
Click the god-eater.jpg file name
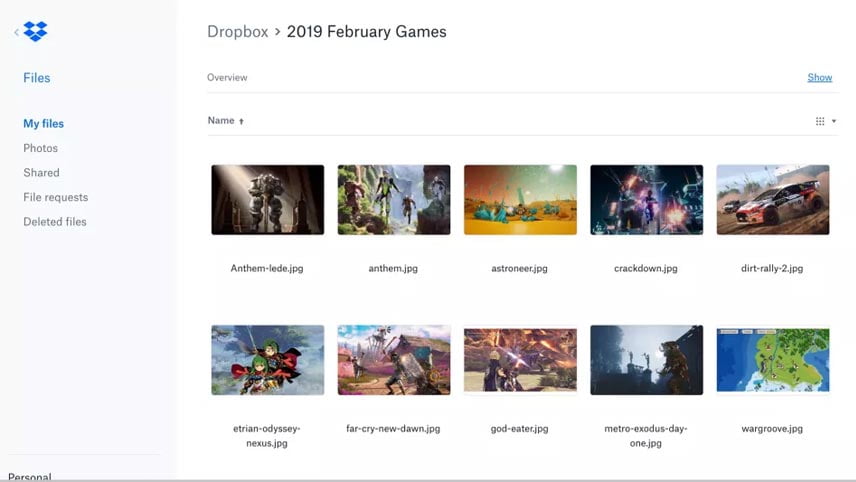(x=519, y=429)
